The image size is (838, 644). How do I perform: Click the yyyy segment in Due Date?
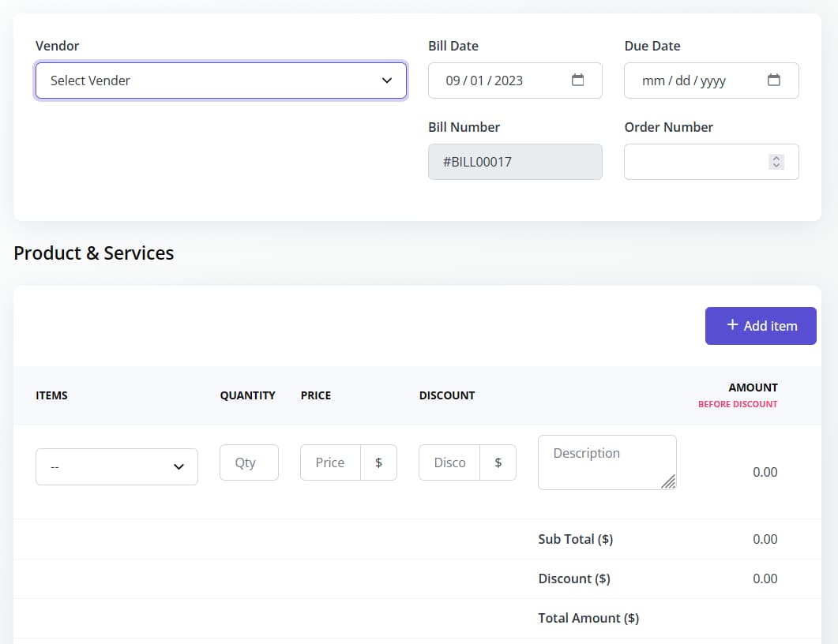pyautogui.click(x=712, y=80)
